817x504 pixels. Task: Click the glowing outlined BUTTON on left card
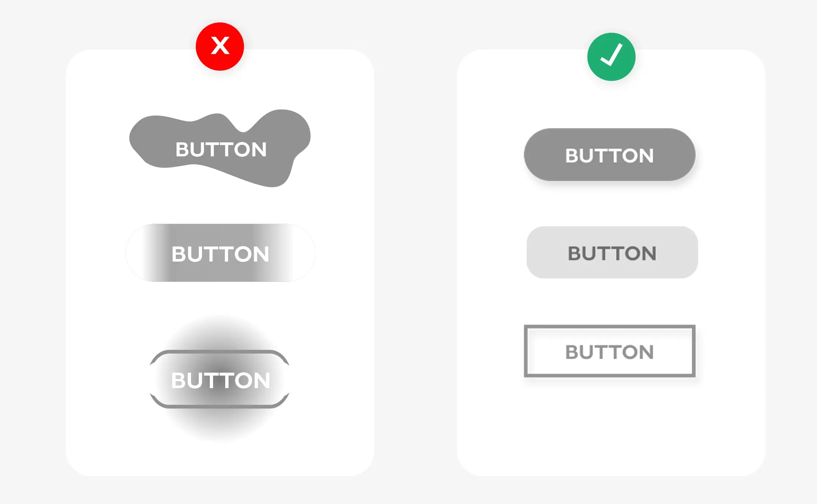click(x=220, y=379)
